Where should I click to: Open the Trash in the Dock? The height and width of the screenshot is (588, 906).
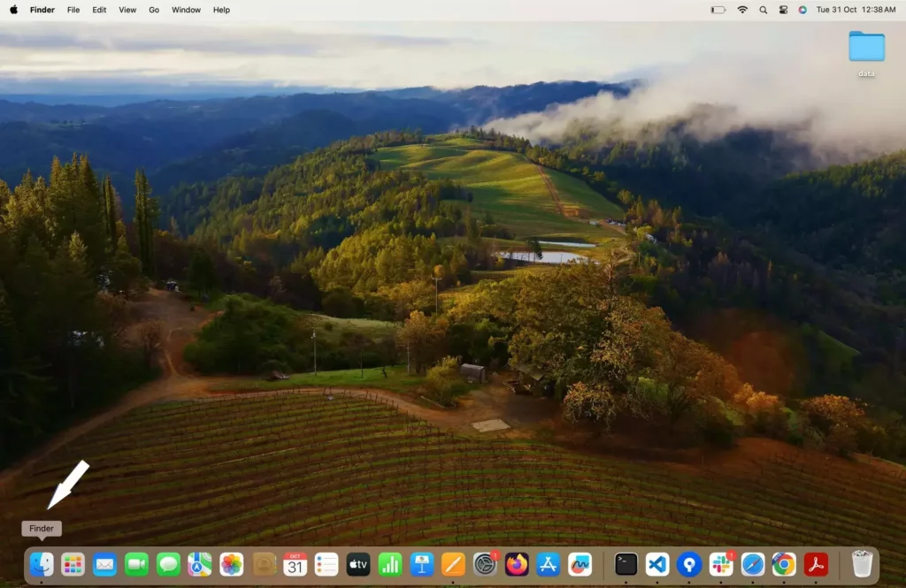862,564
